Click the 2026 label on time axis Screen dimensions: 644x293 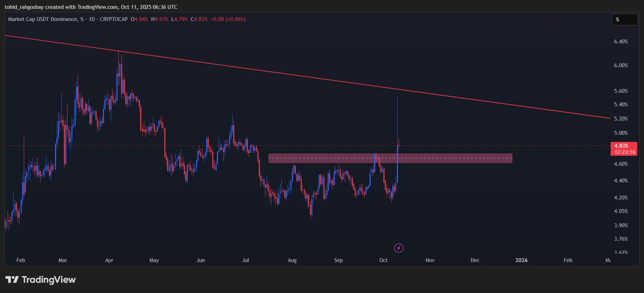pos(521,260)
